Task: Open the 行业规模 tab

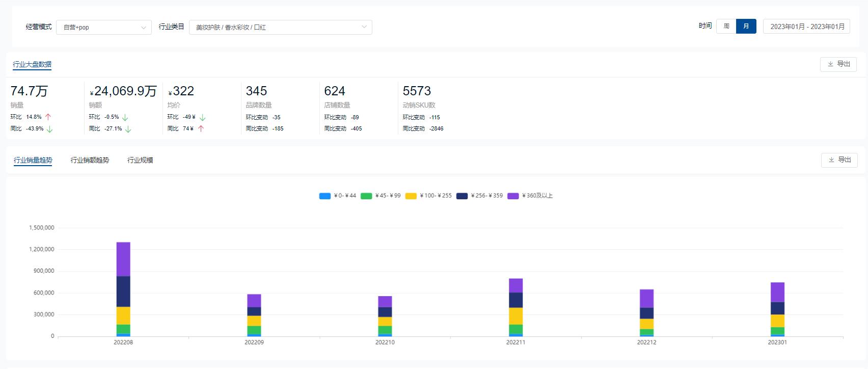Action: point(140,160)
